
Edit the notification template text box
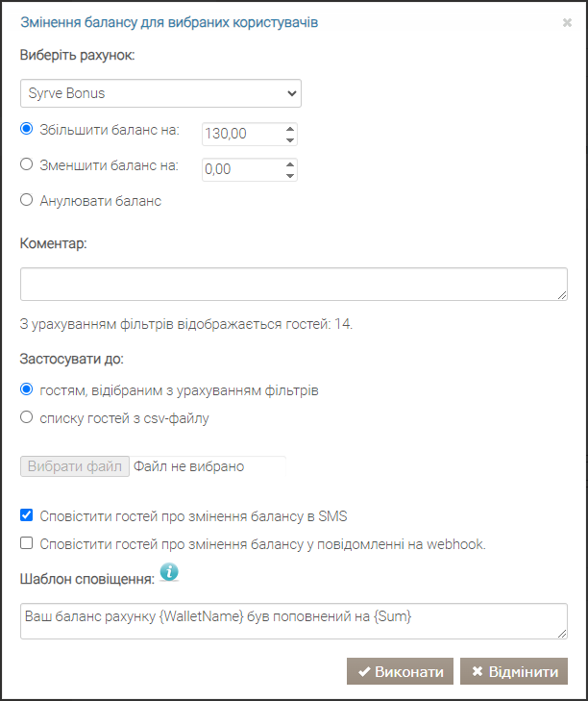[x=294, y=621]
